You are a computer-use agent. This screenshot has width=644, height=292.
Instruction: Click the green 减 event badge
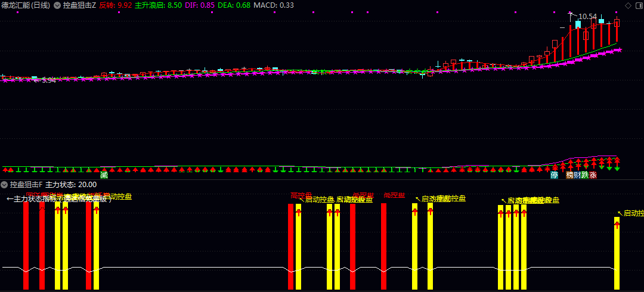click(x=104, y=175)
